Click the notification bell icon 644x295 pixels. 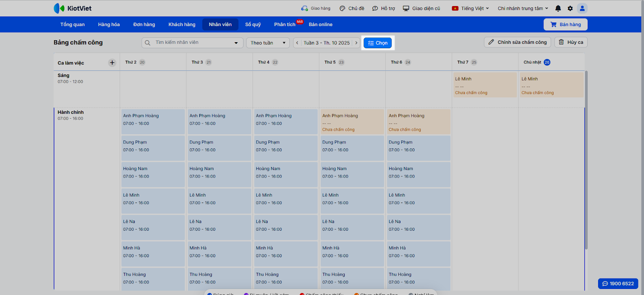[558, 8]
